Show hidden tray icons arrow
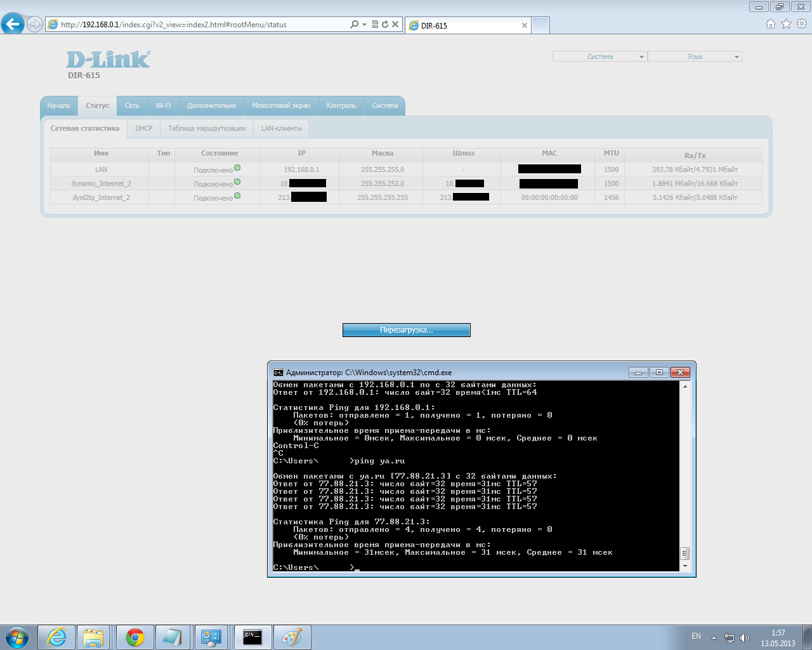The image size is (812, 650). (x=714, y=638)
